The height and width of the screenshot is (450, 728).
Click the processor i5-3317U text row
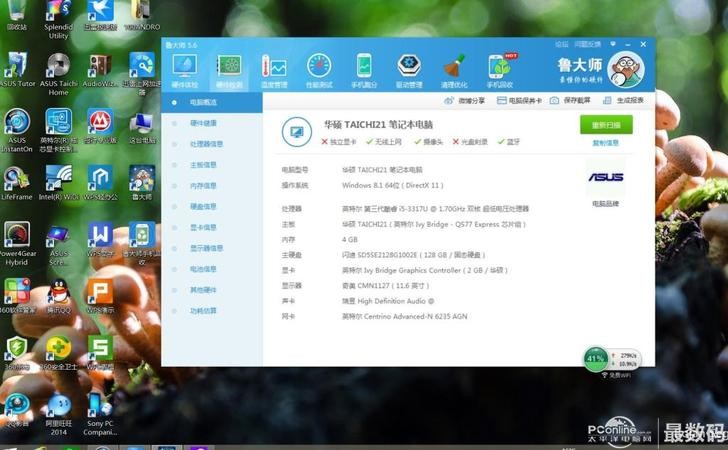[x=435, y=209]
